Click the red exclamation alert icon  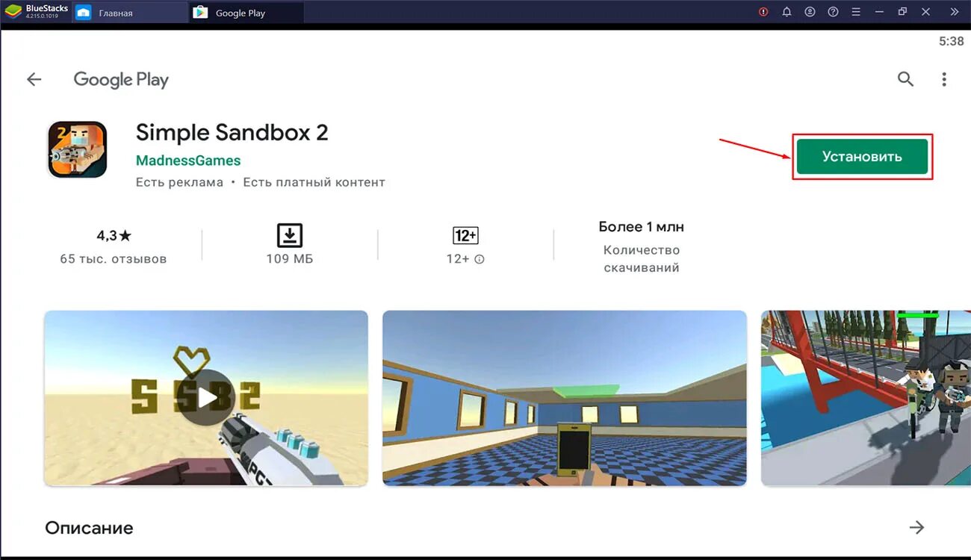click(x=762, y=11)
